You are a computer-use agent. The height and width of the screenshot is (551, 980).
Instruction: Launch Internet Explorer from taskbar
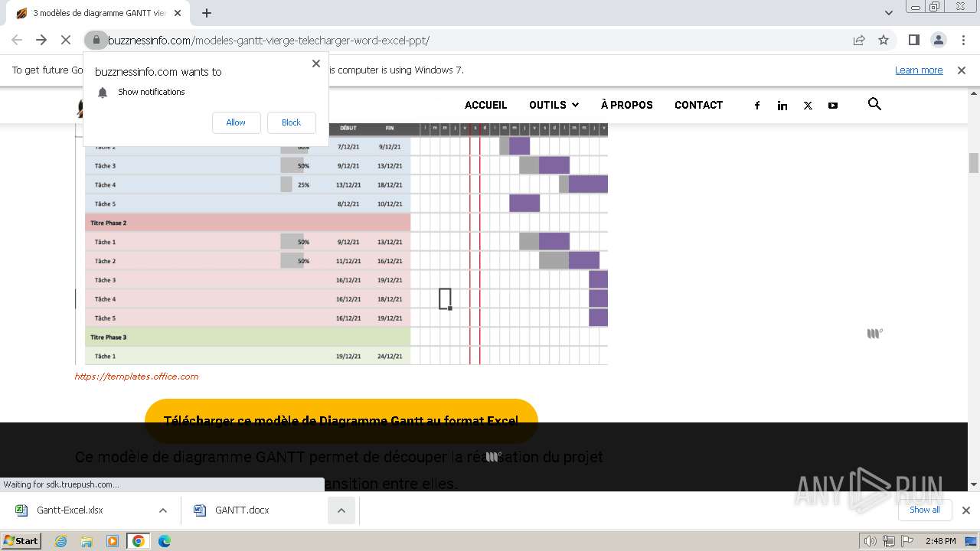click(x=61, y=541)
